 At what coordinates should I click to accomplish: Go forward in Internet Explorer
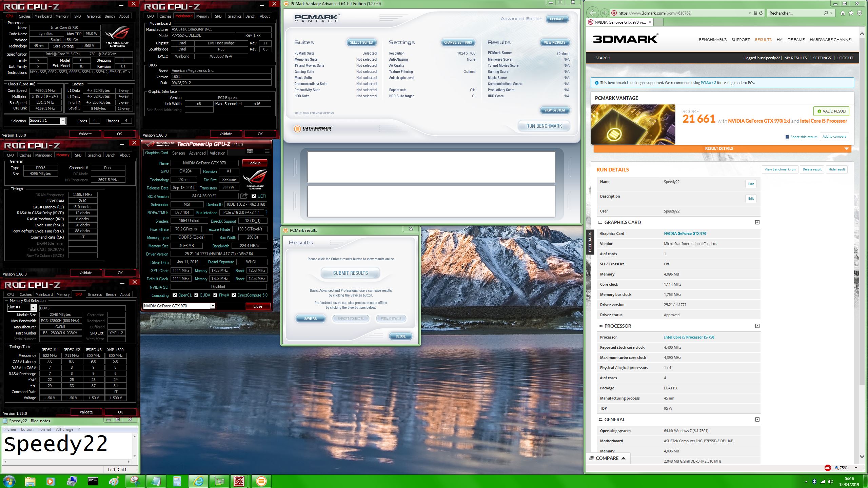(x=604, y=13)
